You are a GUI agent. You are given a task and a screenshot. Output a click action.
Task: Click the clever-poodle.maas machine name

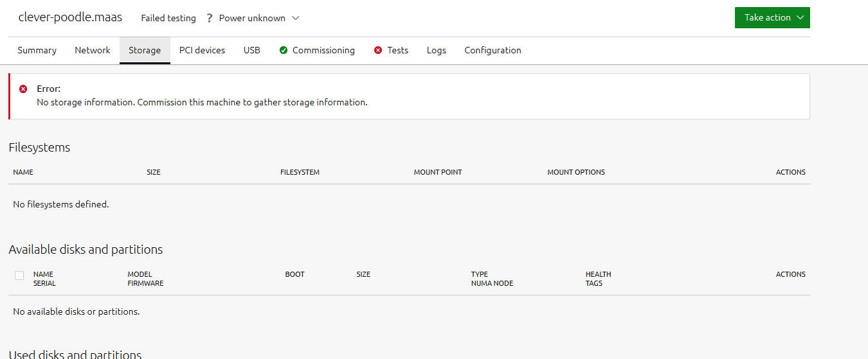(70, 17)
